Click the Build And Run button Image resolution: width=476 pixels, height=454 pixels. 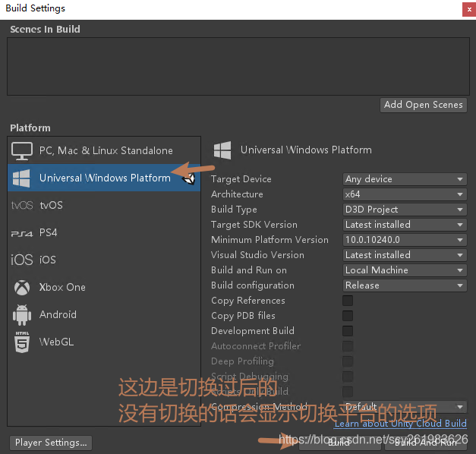coord(426,443)
